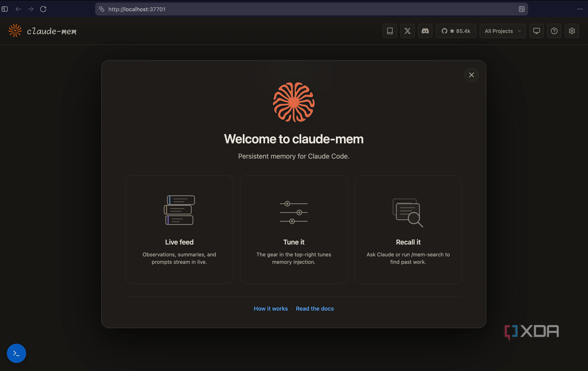
Task: Click the Persistent memory for Claude Code subtitle
Action: tap(294, 156)
